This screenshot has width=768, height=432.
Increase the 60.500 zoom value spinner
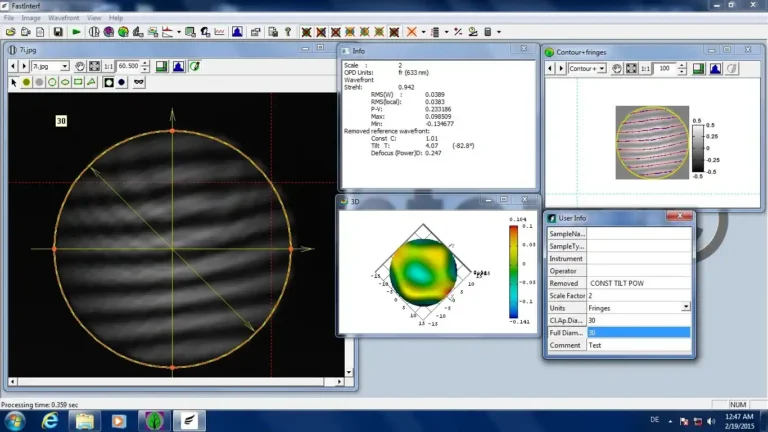click(x=145, y=63)
